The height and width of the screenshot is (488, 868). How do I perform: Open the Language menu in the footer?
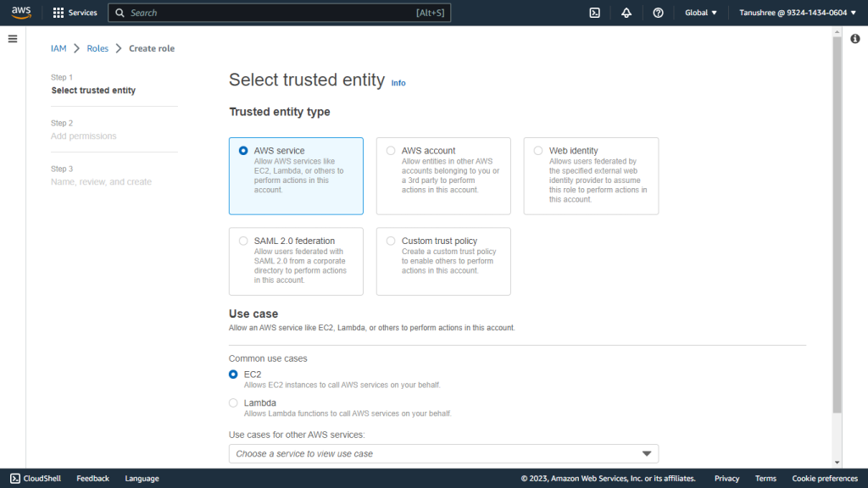(x=142, y=479)
